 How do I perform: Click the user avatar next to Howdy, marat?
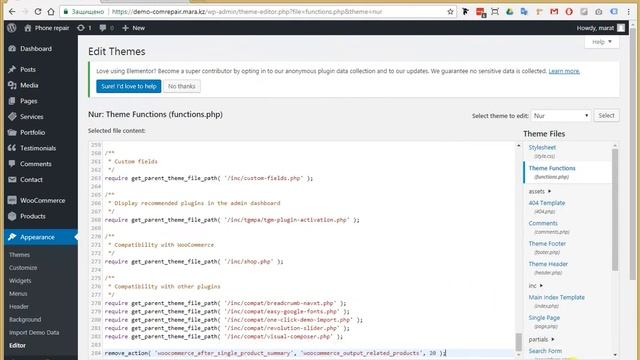tap(621, 28)
